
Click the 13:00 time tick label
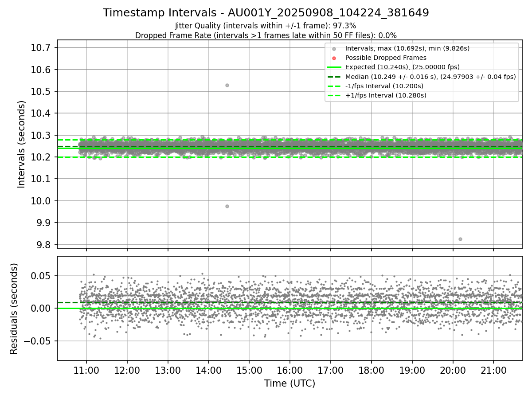point(168,370)
